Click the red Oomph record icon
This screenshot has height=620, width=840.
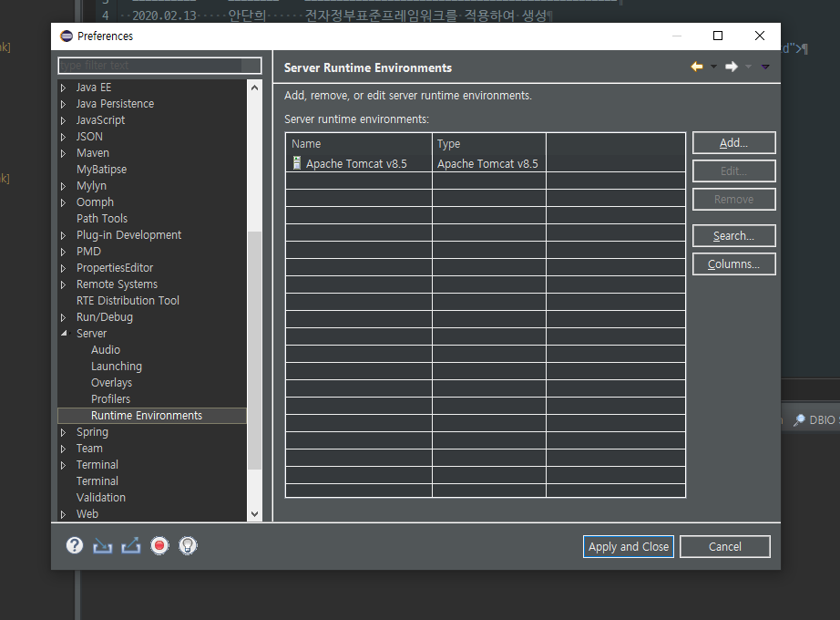(159, 546)
